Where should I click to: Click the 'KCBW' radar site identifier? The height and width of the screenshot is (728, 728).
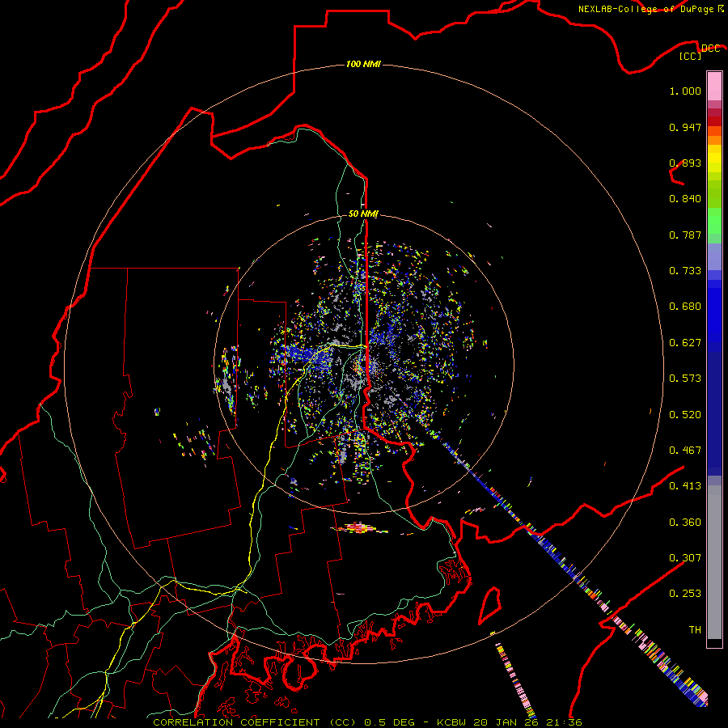click(x=452, y=722)
